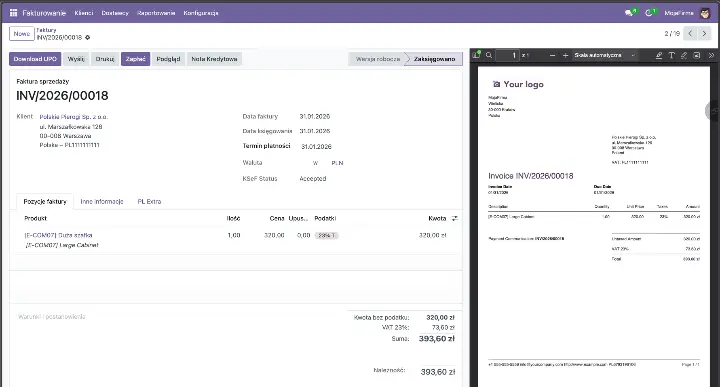Switch to PL Extra tab

pos(149,202)
